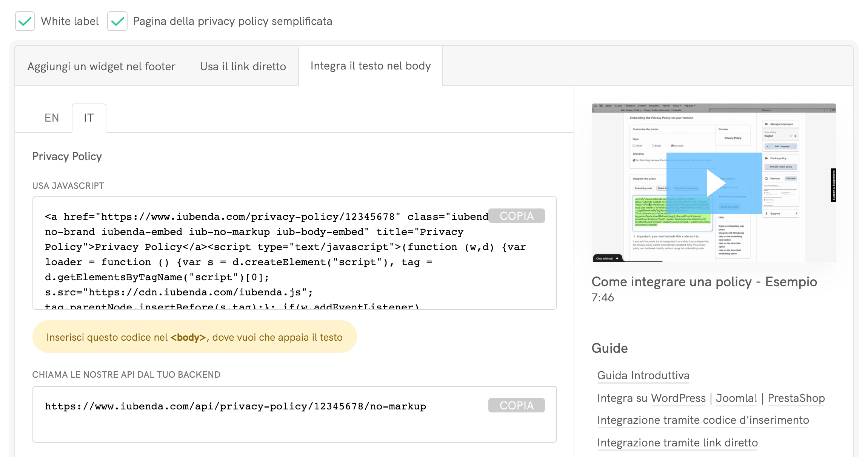Click inside the JavaScript code box

pyautogui.click(x=264, y=261)
